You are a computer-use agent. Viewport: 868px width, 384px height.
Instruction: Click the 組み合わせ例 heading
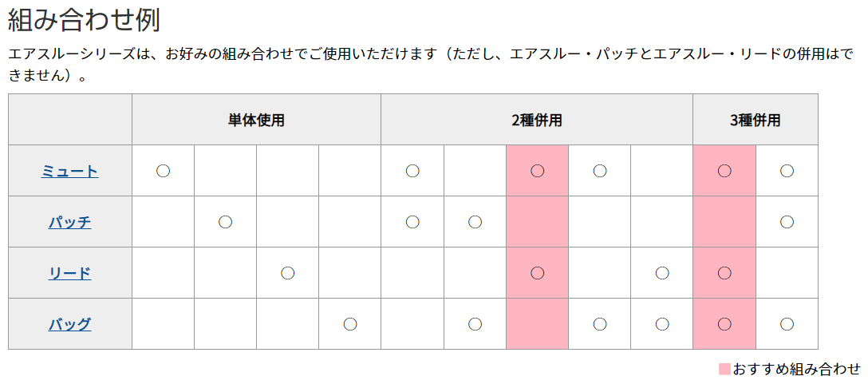(84, 21)
